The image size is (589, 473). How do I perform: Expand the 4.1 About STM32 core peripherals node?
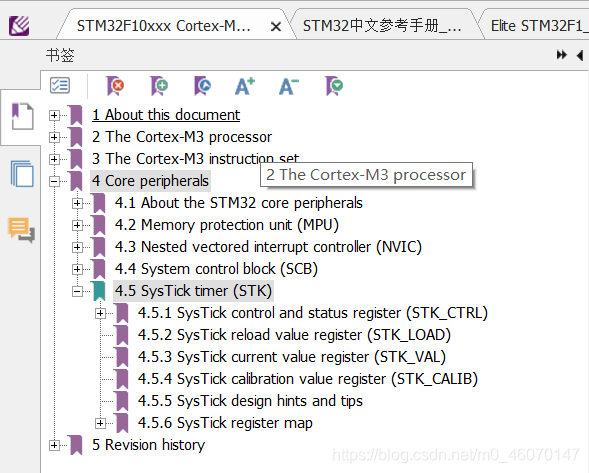pyautogui.click(x=77, y=203)
